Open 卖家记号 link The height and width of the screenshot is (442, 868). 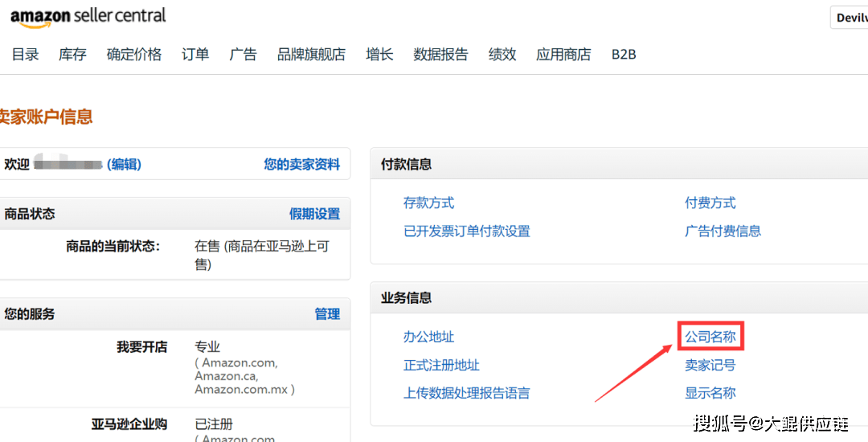click(710, 365)
